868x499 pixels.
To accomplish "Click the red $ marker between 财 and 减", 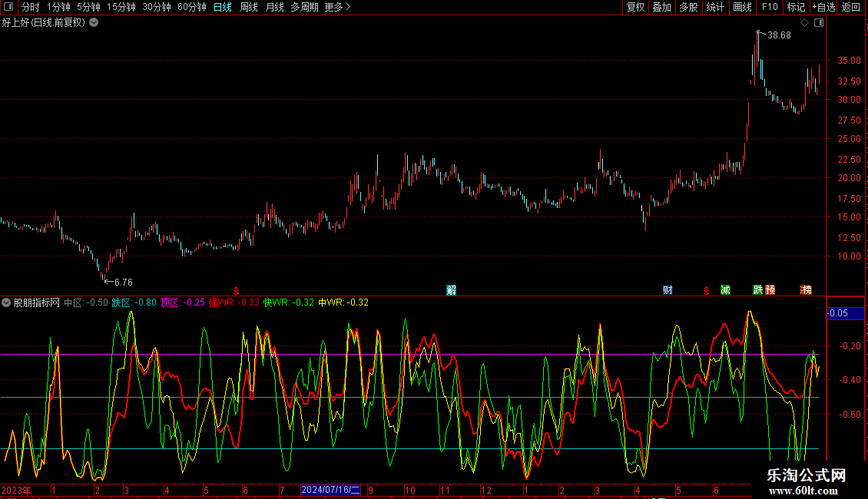I will [x=707, y=291].
